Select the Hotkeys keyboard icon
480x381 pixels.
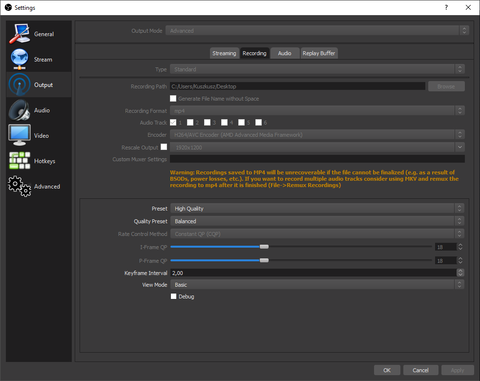click(x=19, y=161)
